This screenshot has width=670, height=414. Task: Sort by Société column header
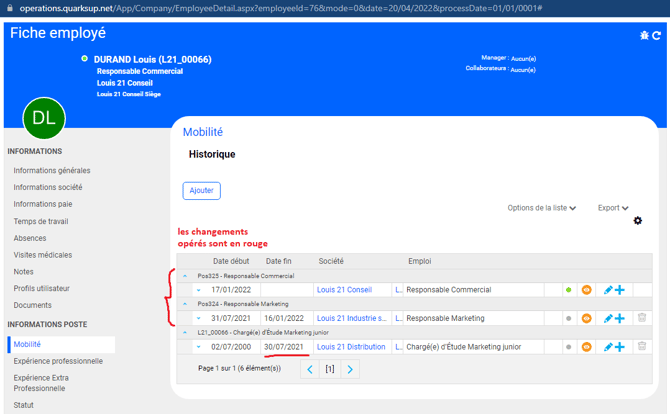[x=331, y=261]
